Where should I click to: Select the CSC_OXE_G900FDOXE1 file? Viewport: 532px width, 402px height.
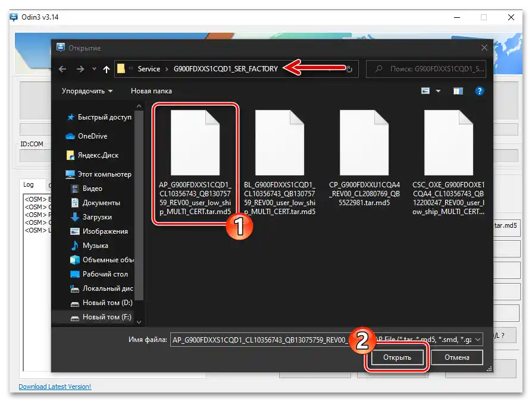click(449, 164)
